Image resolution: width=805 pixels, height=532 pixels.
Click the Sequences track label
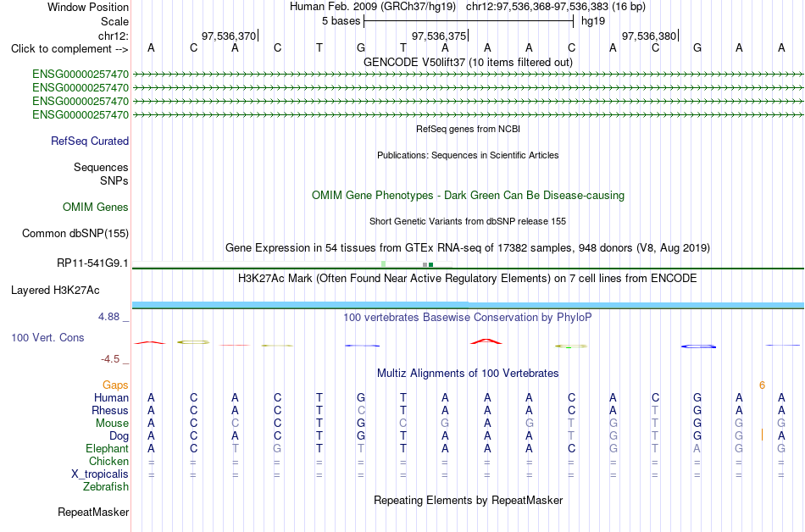coord(101,167)
